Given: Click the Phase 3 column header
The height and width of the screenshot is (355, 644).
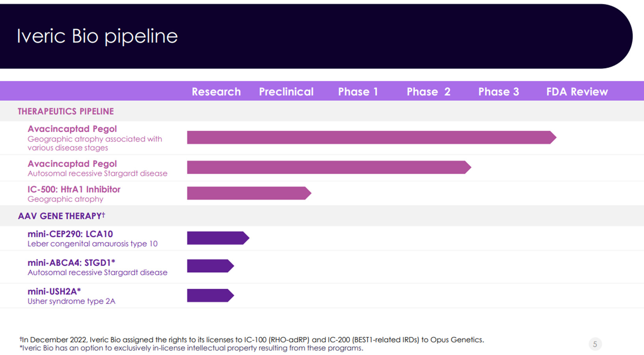Looking at the screenshot, I should click(499, 92).
